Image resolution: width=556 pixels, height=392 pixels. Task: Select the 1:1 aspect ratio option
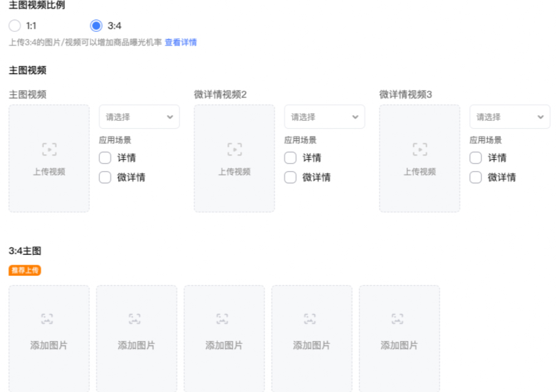(15, 26)
